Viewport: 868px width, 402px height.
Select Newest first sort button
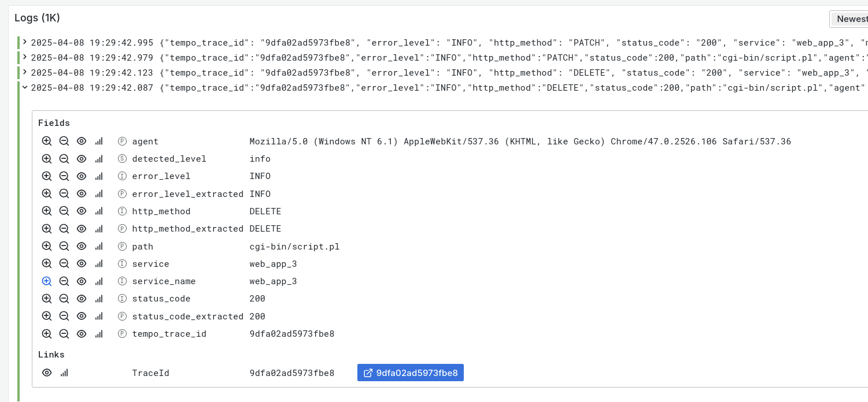click(851, 19)
